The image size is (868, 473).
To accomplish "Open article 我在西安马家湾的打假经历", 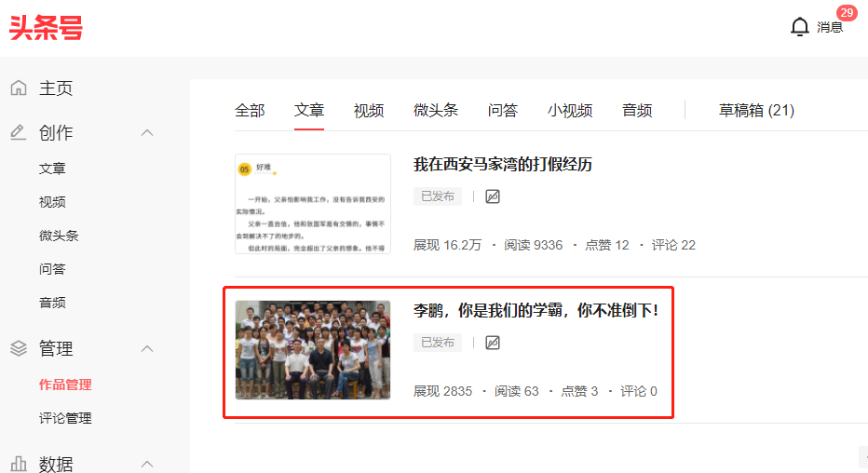I will coord(503,164).
